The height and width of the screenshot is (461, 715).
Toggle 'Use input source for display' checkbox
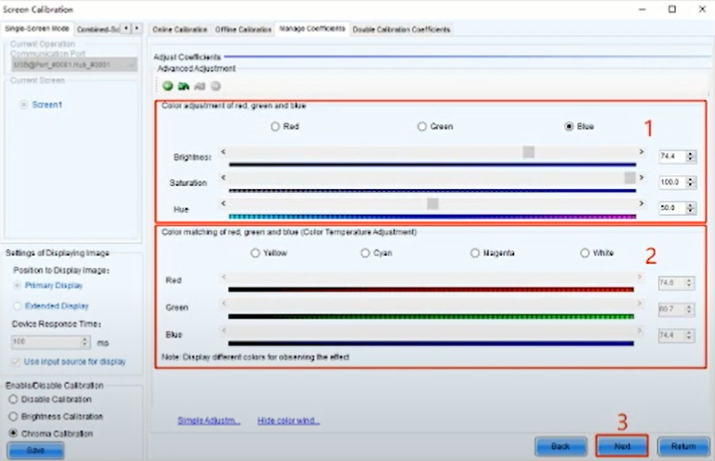pos(16,362)
